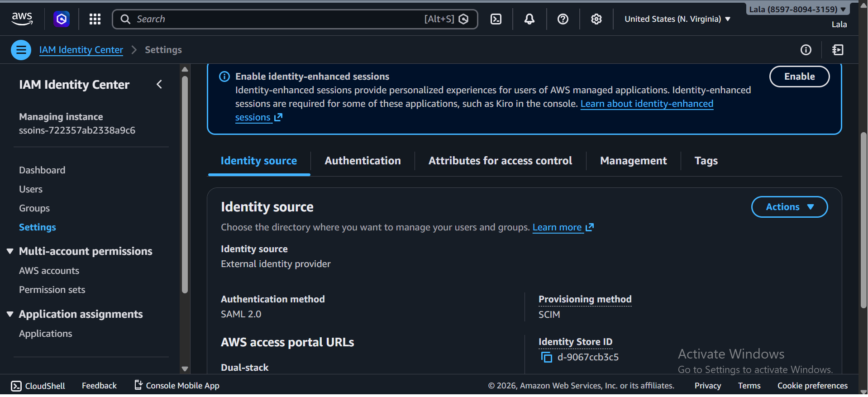Open Cookie preferences in the footer

tap(812, 386)
